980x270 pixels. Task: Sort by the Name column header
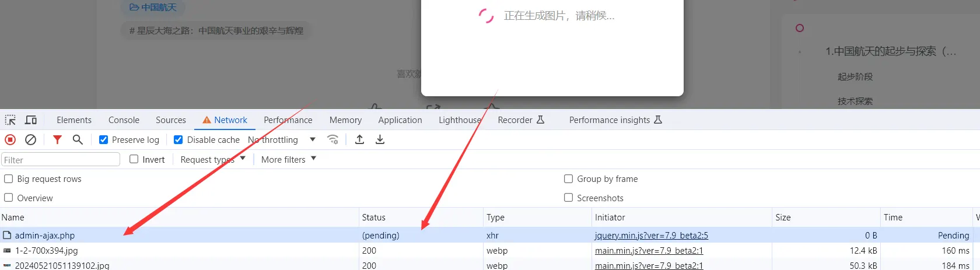pyautogui.click(x=179, y=218)
